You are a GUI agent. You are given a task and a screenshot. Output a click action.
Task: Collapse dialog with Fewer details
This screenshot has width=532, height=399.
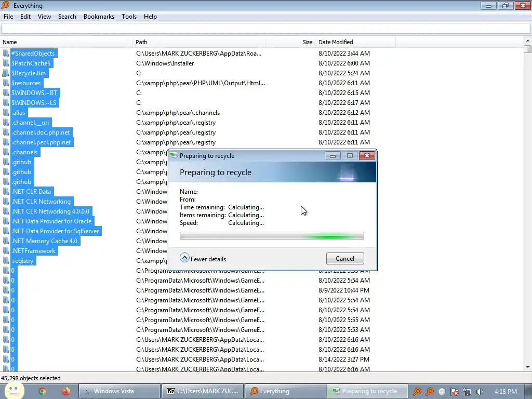[203, 259]
